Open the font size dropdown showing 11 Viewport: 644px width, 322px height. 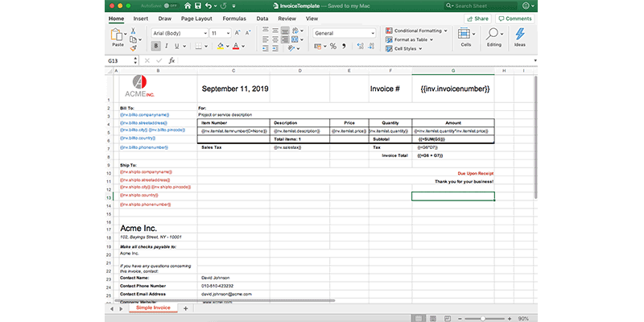(x=221, y=33)
